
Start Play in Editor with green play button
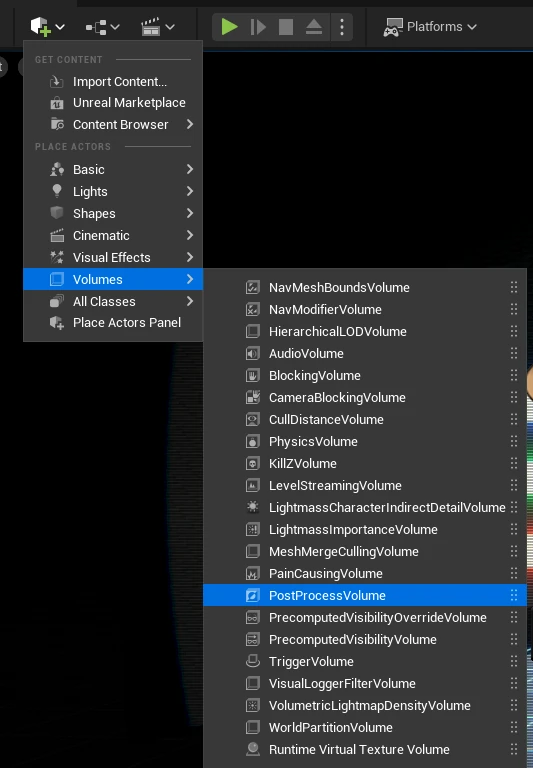tap(229, 26)
